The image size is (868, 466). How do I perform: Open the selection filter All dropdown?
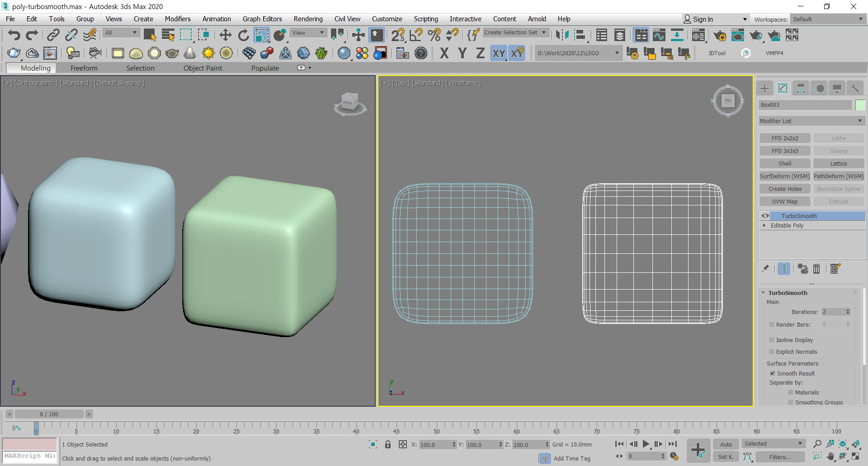[x=120, y=33]
